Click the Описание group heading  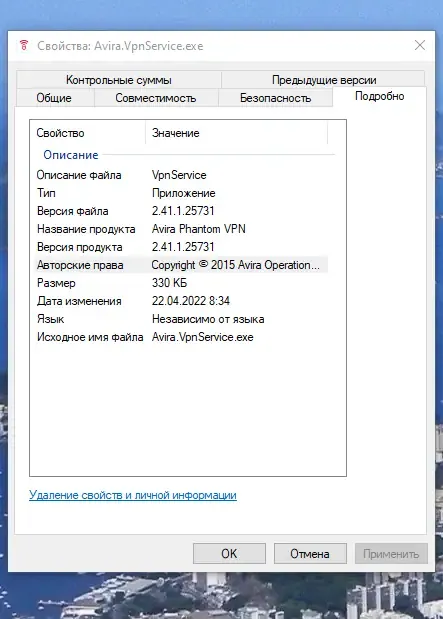(x=71, y=155)
